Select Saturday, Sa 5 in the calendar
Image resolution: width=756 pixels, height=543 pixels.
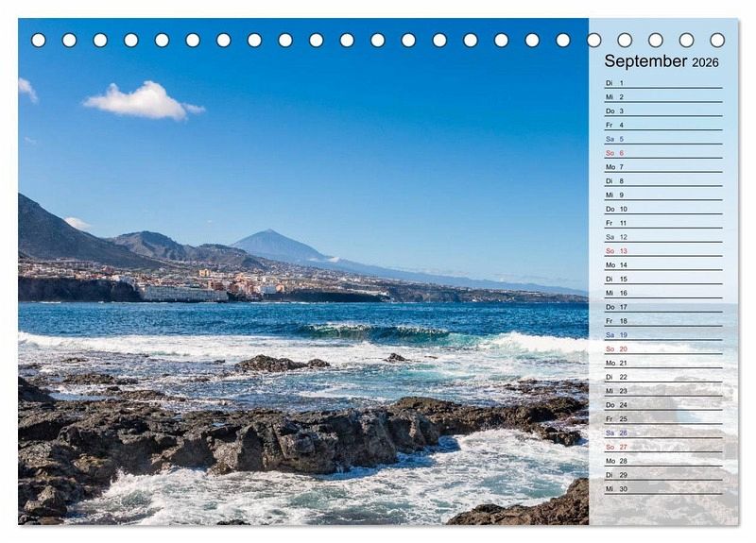[662, 139]
